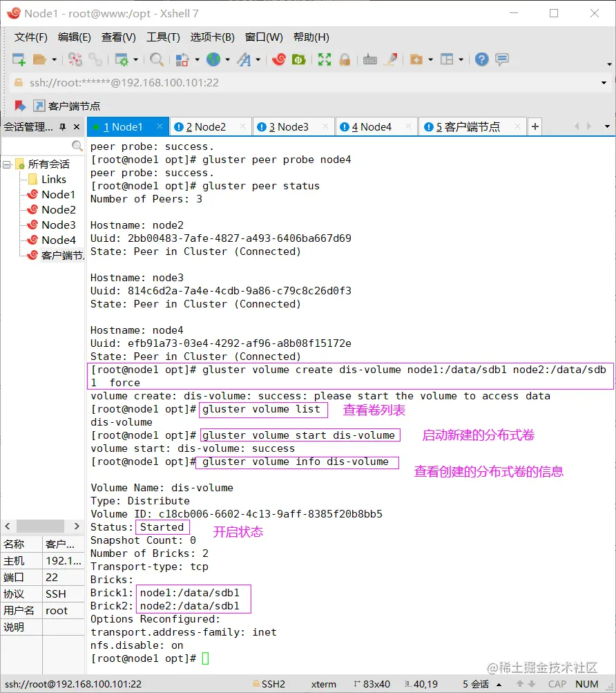Open Help blue question mark icon
This screenshot has height=693, width=616.
pos(481,59)
